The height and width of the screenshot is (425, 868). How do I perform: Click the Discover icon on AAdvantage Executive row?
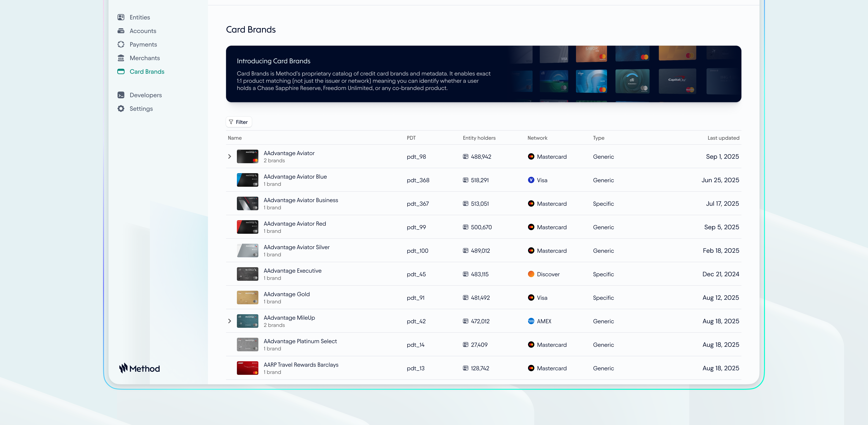pos(531,274)
